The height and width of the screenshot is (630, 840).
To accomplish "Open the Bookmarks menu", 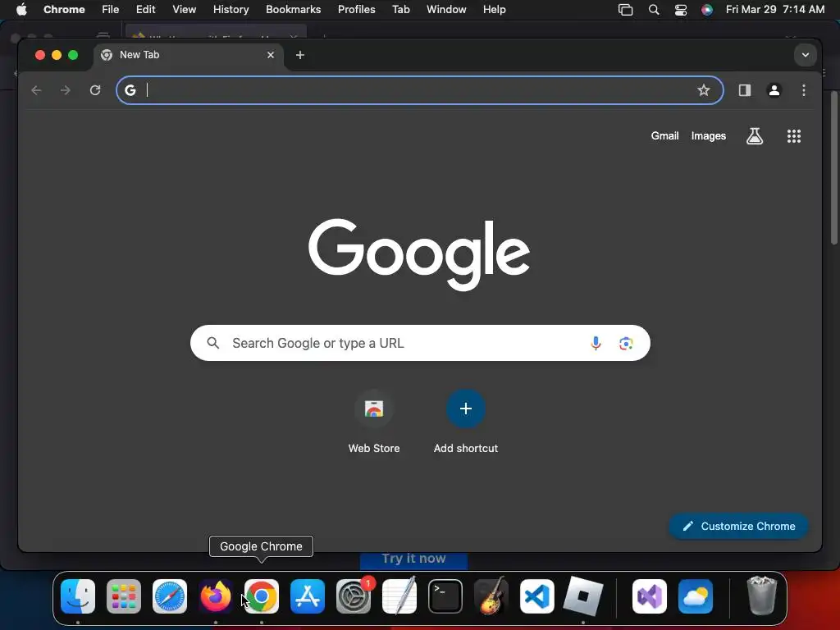I will click(x=294, y=10).
